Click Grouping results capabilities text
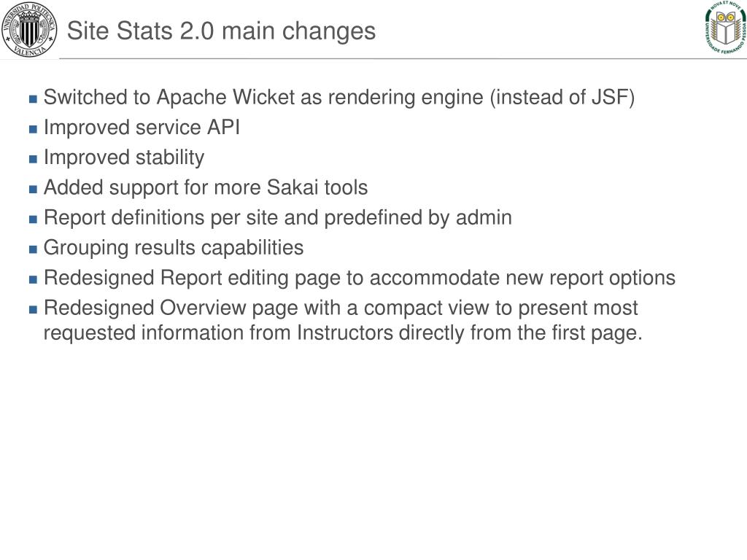The width and height of the screenshot is (747, 560). pyautogui.click(x=174, y=248)
